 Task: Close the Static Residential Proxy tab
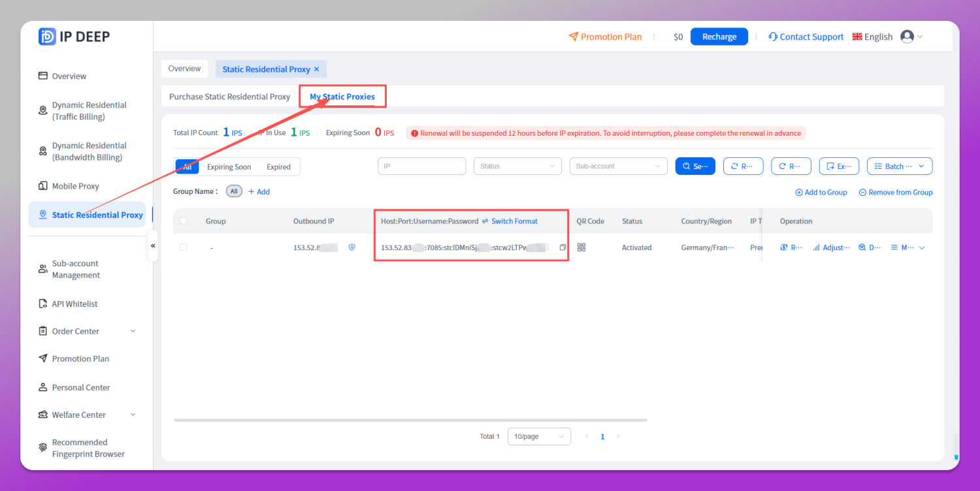click(x=317, y=69)
